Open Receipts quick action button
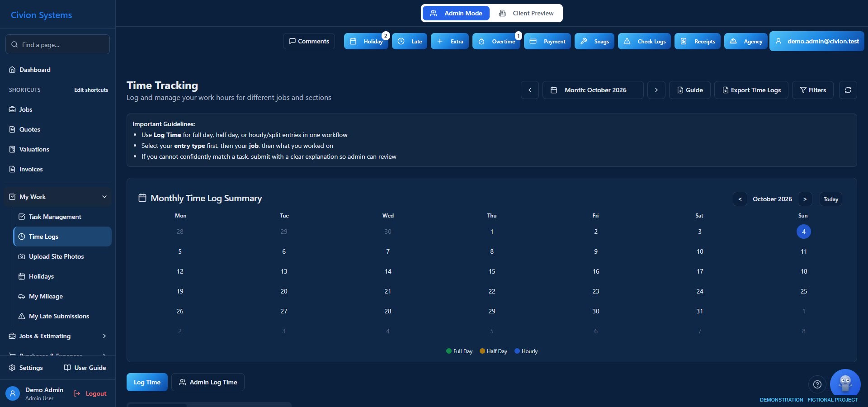Image resolution: width=868 pixels, height=407 pixels. pos(698,41)
